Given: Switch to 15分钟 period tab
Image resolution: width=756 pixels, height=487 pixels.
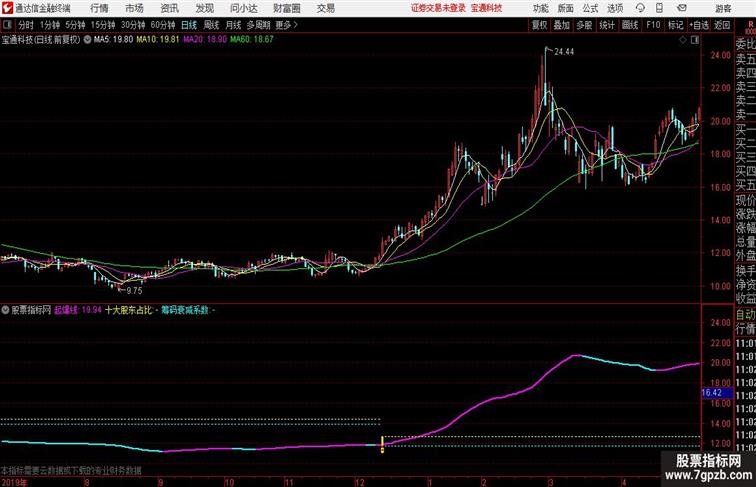Looking at the screenshot, I should click(x=103, y=25).
